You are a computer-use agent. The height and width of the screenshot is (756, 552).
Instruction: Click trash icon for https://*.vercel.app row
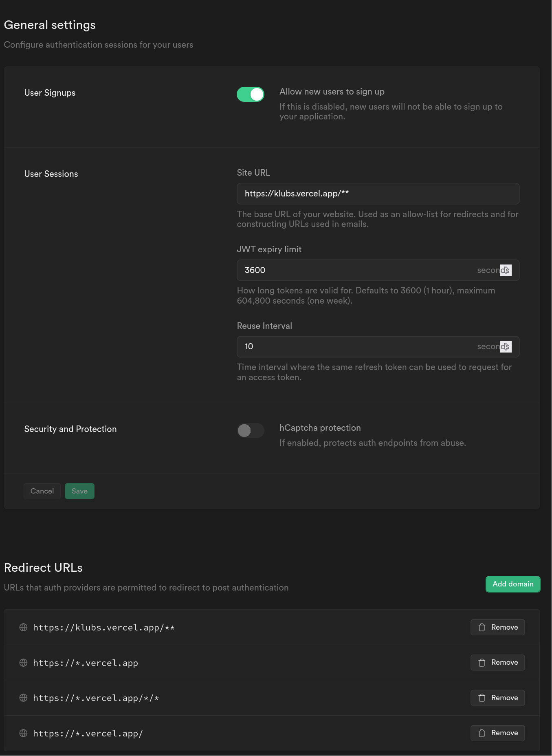pyautogui.click(x=482, y=663)
